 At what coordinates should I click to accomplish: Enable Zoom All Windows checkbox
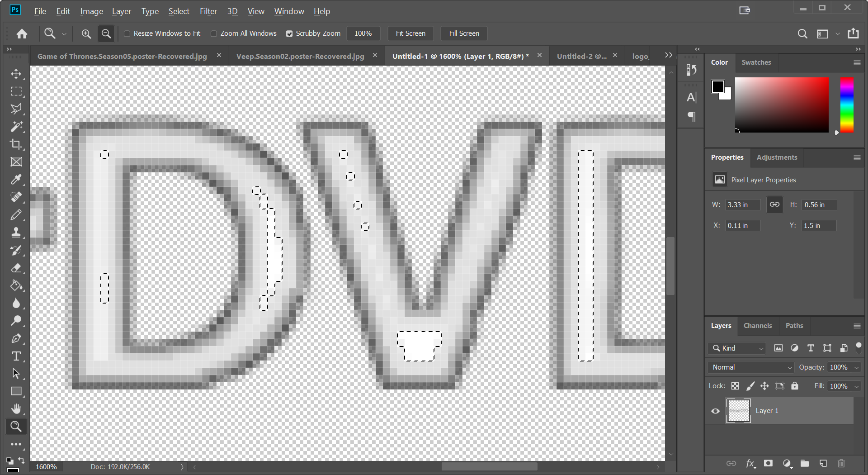214,33
